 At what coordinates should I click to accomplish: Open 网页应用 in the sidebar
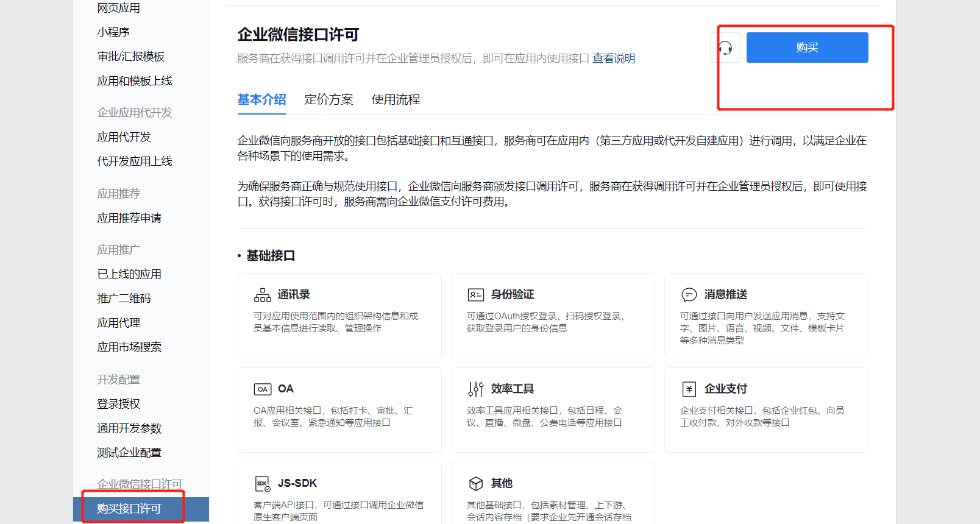[119, 8]
